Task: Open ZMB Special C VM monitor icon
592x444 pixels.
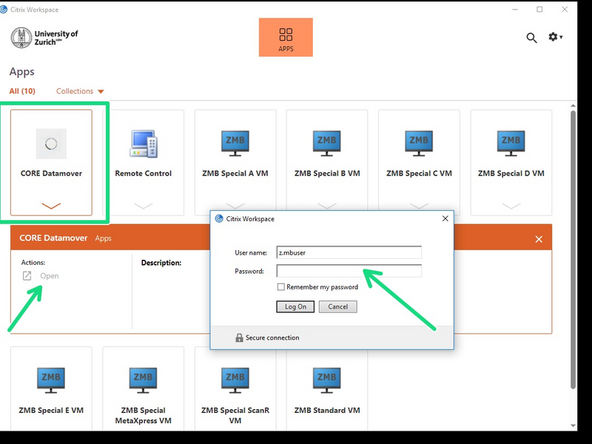Action: (419, 143)
